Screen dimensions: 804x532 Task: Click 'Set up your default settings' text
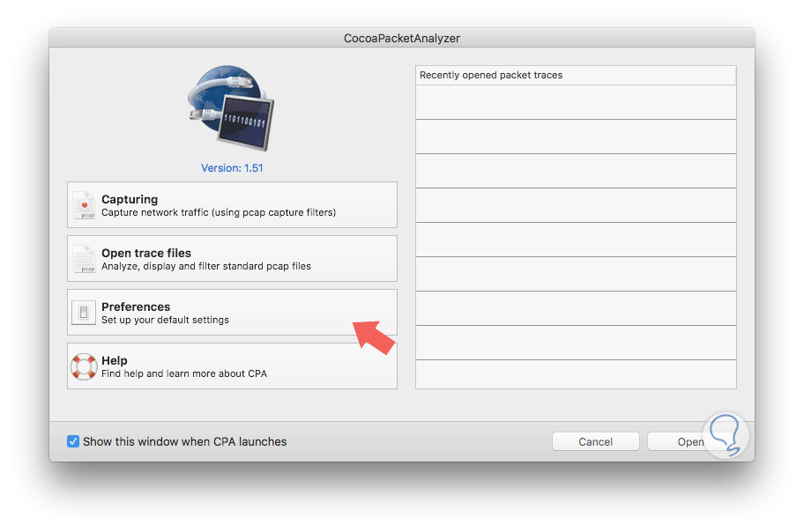[x=165, y=320]
